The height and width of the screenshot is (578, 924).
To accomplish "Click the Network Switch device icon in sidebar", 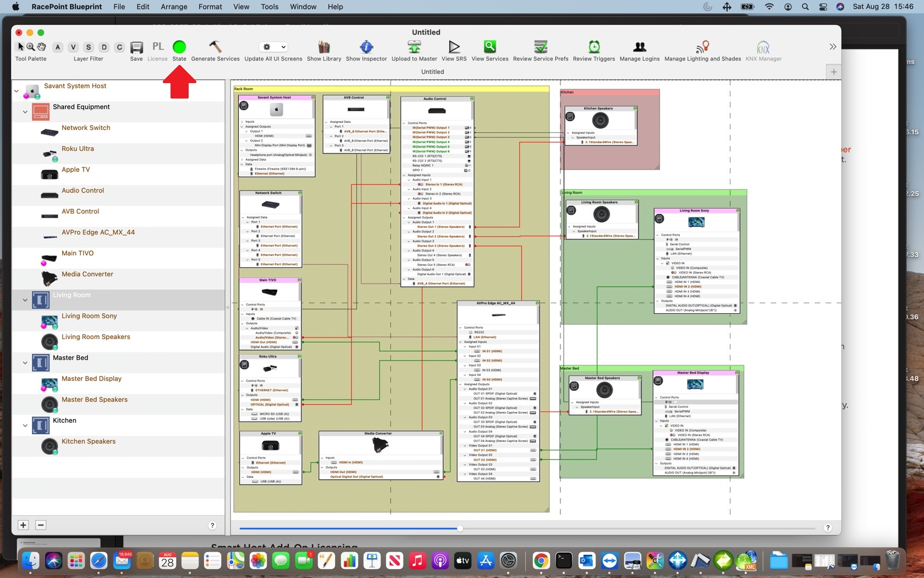I will click(50, 133).
